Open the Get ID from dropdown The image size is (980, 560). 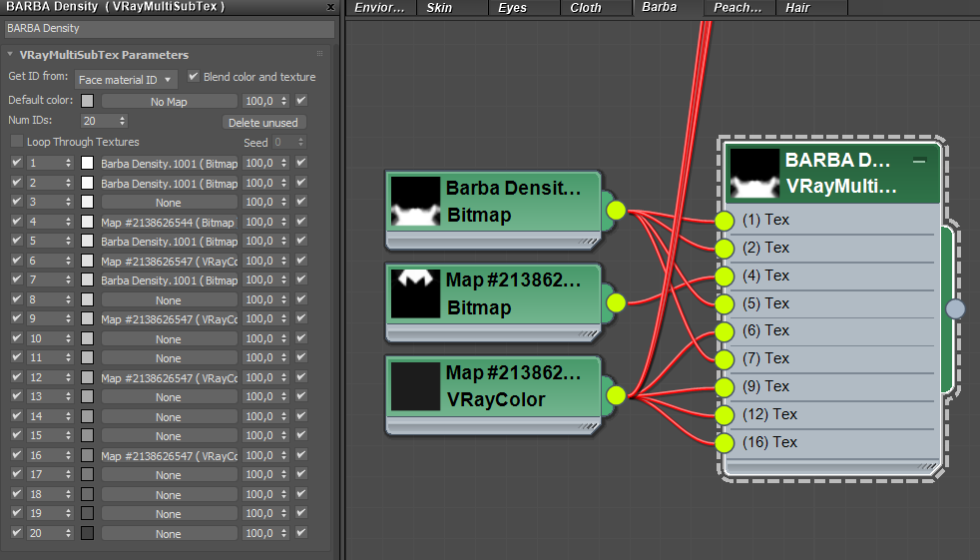coord(126,80)
